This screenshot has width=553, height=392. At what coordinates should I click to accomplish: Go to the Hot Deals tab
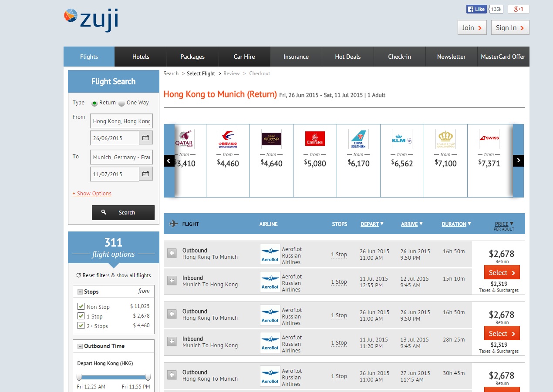[x=347, y=57]
